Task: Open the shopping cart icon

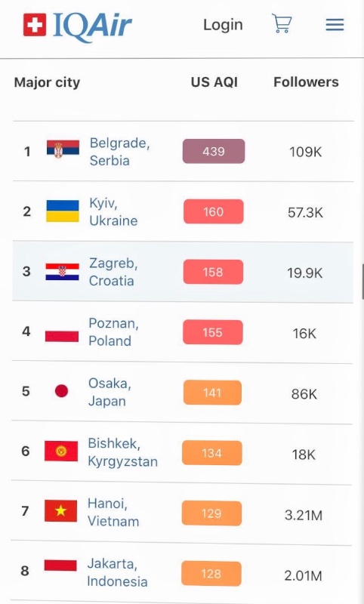Action: [282, 23]
